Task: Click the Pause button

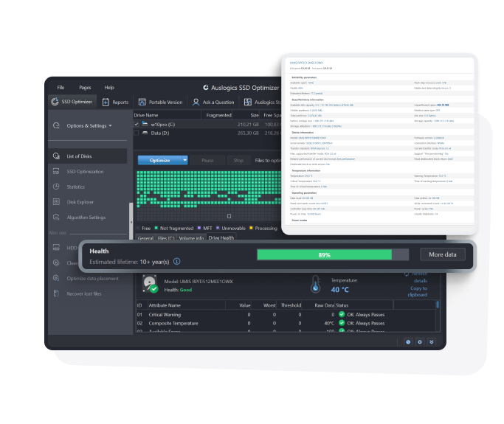Action: 207,160
